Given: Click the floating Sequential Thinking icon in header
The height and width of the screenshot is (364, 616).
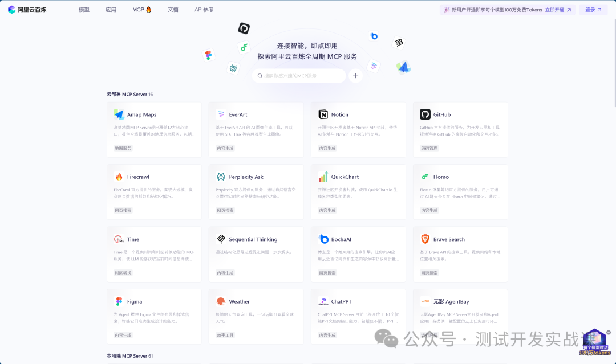Looking at the screenshot, I should (399, 42).
